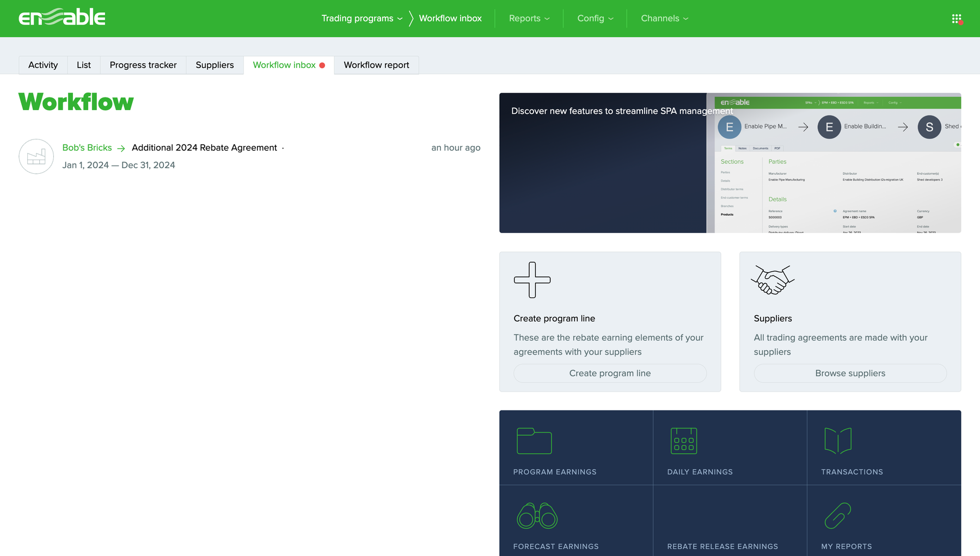This screenshot has width=980, height=556.
Task: Click the 'an hour ago' timestamp
Action: click(x=456, y=148)
